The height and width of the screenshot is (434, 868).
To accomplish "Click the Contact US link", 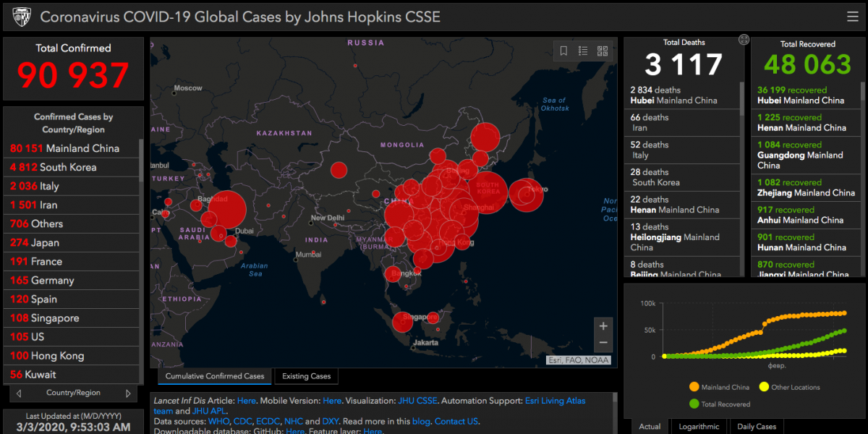I will (456, 421).
